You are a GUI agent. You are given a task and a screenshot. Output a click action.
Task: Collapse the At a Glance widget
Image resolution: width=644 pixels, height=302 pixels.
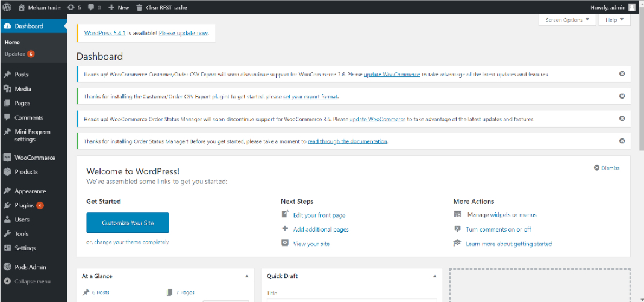[x=247, y=277]
